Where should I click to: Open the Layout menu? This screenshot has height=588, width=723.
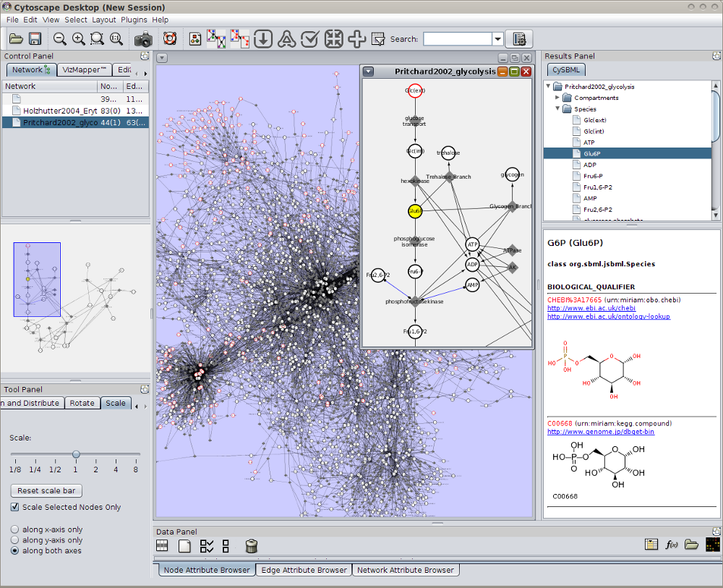[x=103, y=20]
